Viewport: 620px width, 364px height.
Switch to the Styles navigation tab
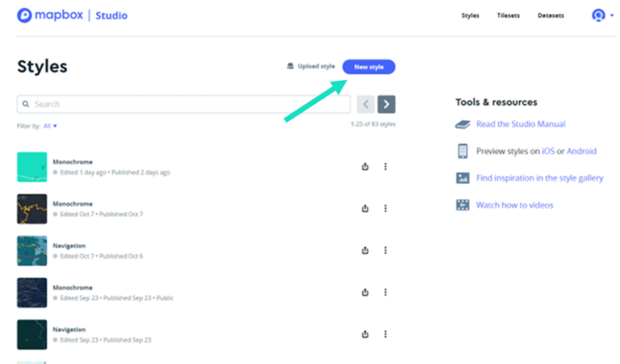tap(470, 15)
